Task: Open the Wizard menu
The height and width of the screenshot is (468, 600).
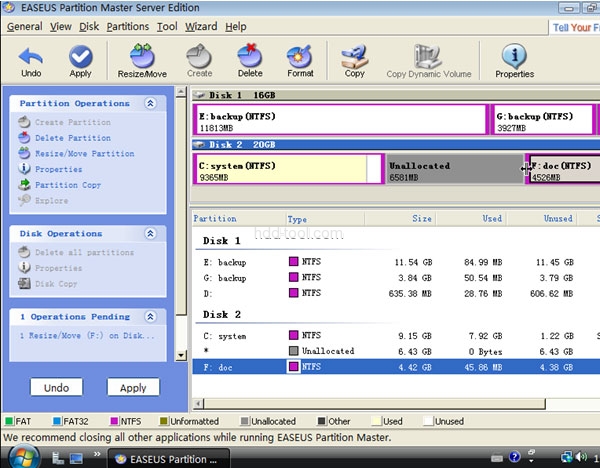Action: [x=201, y=27]
